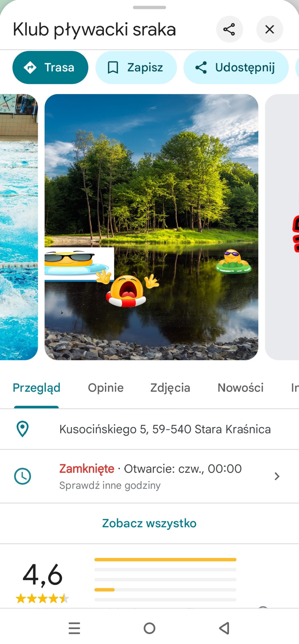Close the place details sheet
Viewport: 299px width, 644px height.
270,29
